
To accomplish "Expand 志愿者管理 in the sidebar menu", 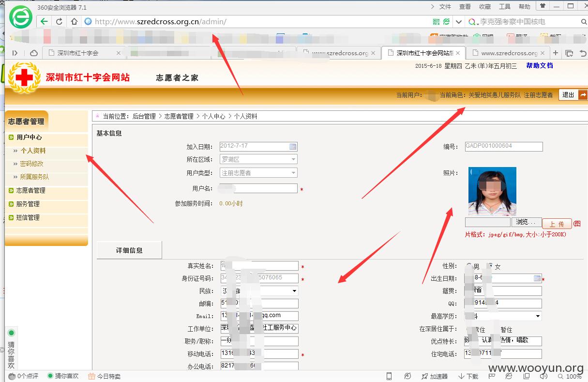I will coord(30,191).
